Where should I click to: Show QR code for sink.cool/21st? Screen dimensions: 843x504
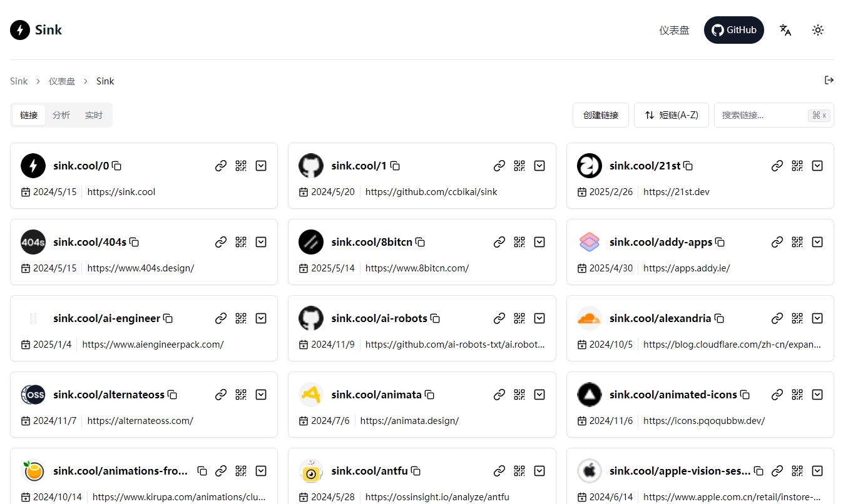pyautogui.click(x=797, y=166)
